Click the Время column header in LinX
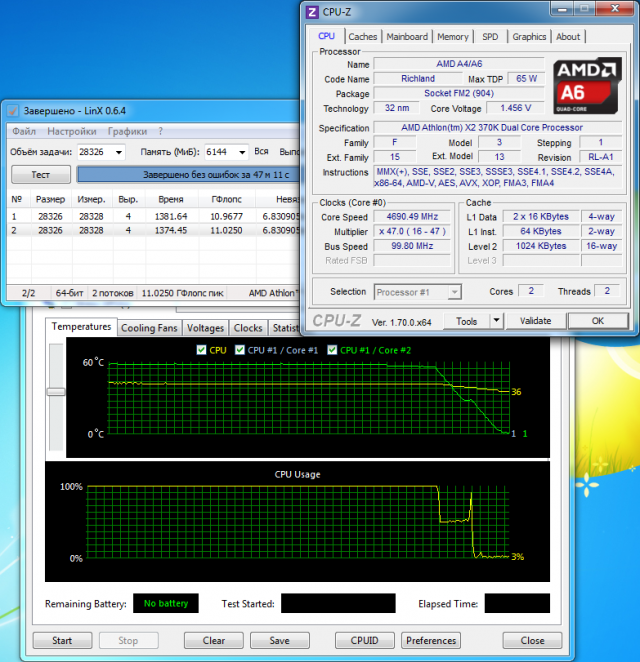The height and width of the screenshot is (662, 640). (x=171, y=199)
